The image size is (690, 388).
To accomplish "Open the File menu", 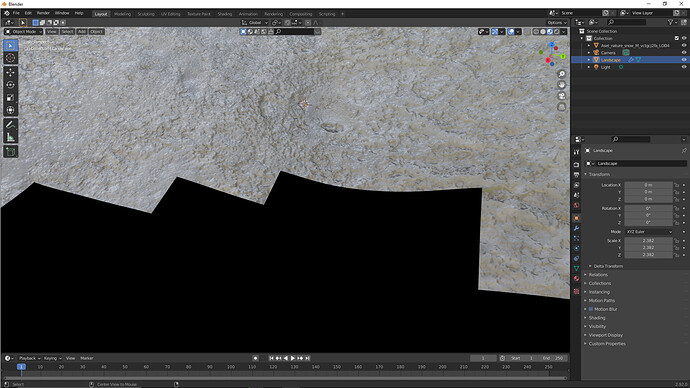I will click(16, 13).
